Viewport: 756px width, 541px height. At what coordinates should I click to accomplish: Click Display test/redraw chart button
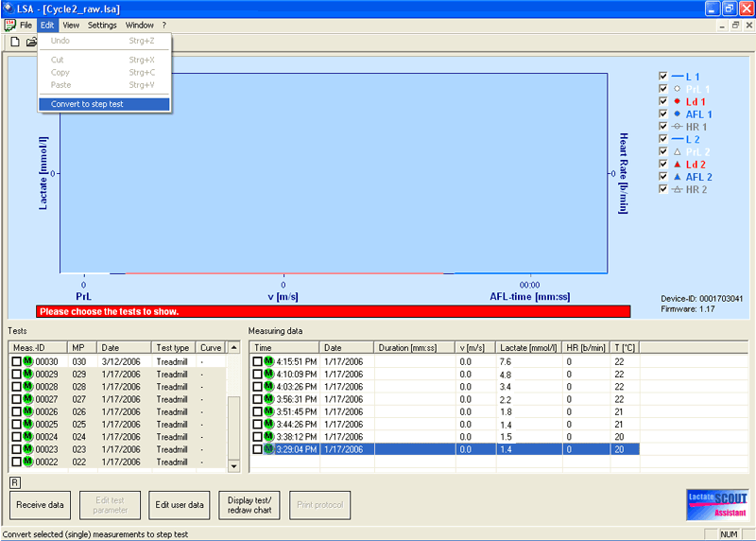click(249, 505)
